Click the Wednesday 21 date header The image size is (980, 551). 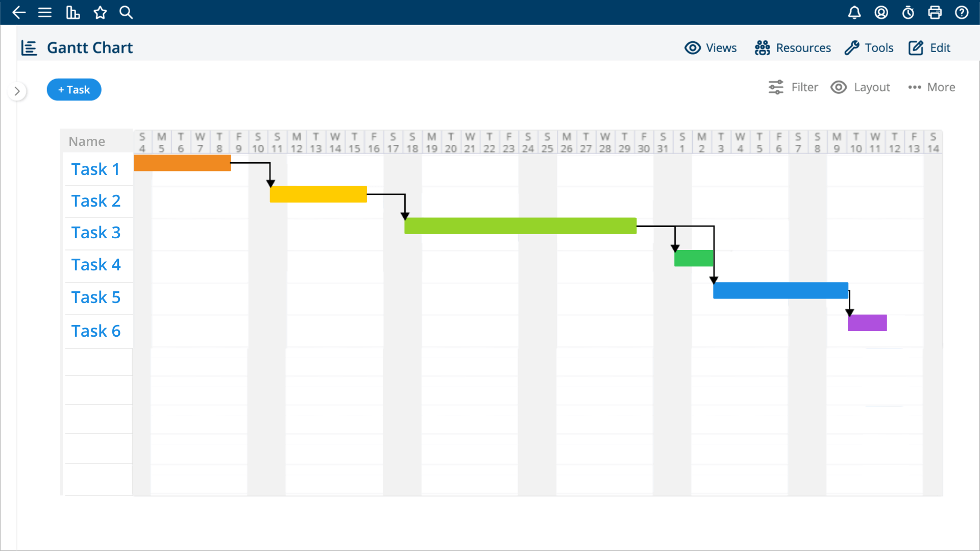pyautogui.click(x=470, y=142)
